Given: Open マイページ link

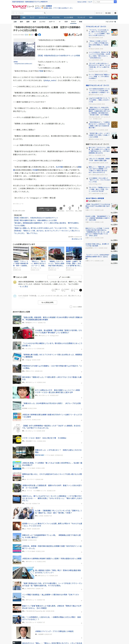Looking at the screenshot, I should (x=99, y=13).
